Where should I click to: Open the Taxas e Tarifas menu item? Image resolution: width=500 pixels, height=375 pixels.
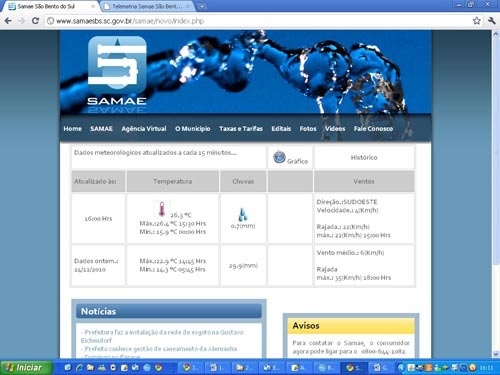pos(241,129)
